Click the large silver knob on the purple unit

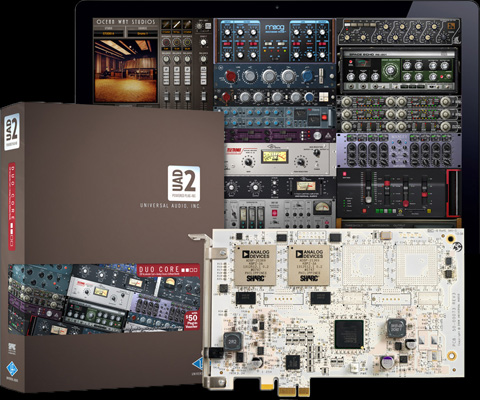[318, 135]
